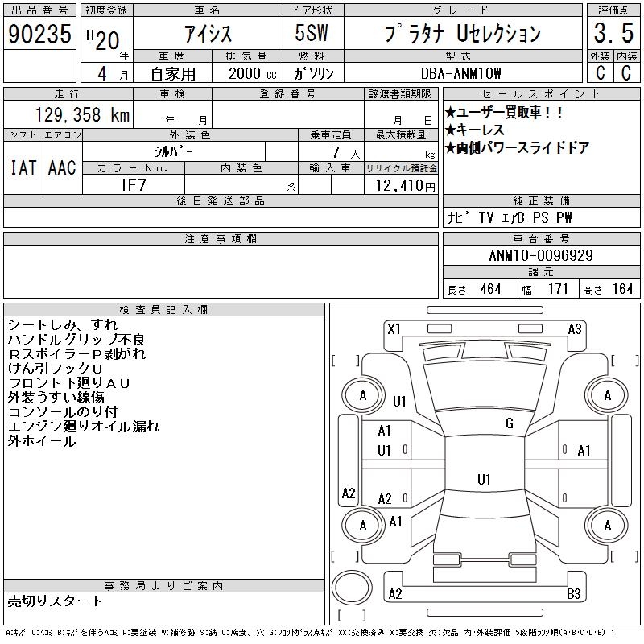Click the recycle deposit 12,410円
The width and height of the screenshot is (644, 644).
pos(405,186)
